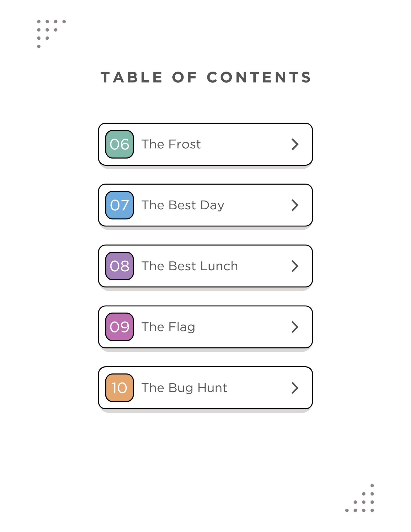Viewport: 411px width, 532px height.
Task: Click the magenta 09 chapter badge
Action: [119, 327]
